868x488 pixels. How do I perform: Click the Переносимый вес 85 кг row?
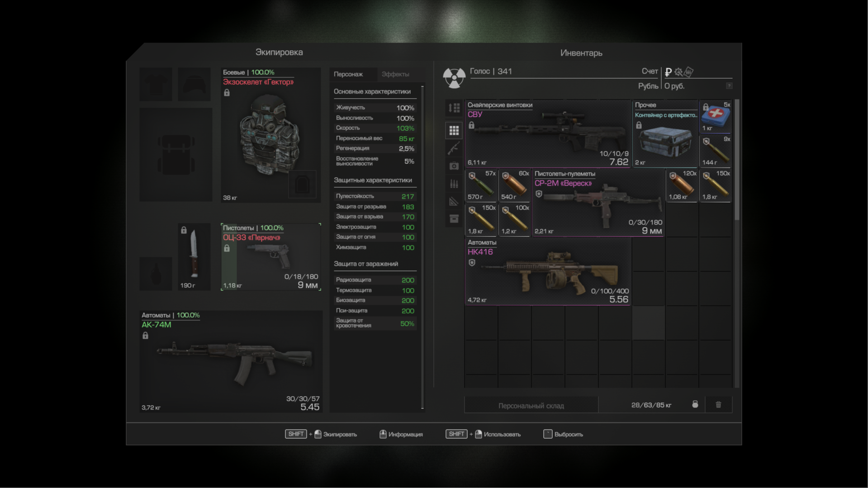coord(375,138)
